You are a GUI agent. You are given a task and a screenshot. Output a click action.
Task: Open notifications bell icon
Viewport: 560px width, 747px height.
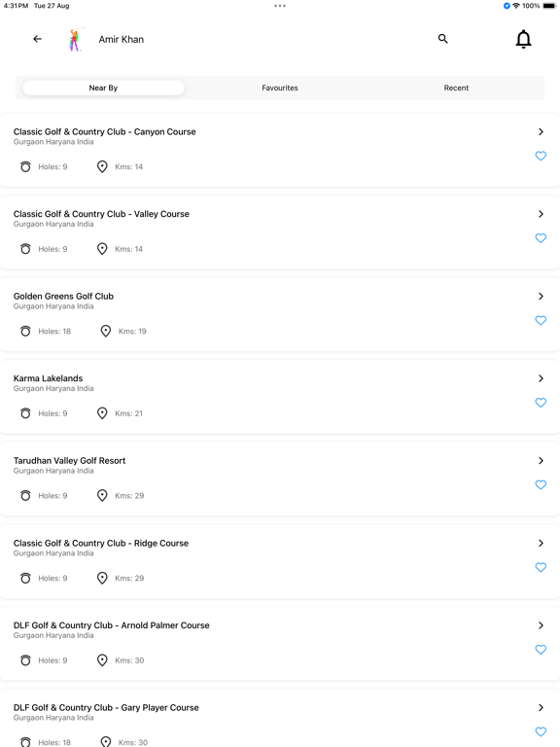coord(523,39)
